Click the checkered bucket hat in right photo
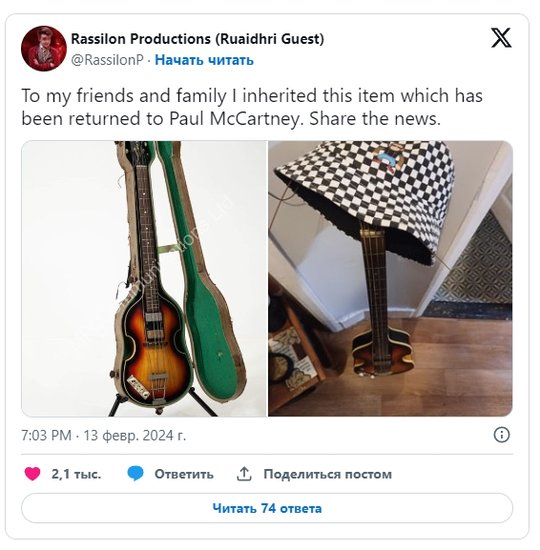The height and width of the screenshot is (550, 540). pyautogui.click(x=365, y=198)
